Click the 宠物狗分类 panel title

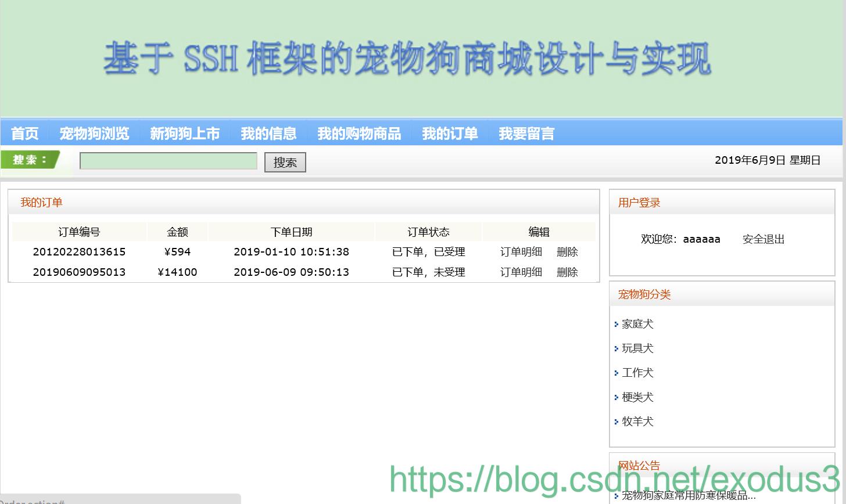click(x=644, y=294)
